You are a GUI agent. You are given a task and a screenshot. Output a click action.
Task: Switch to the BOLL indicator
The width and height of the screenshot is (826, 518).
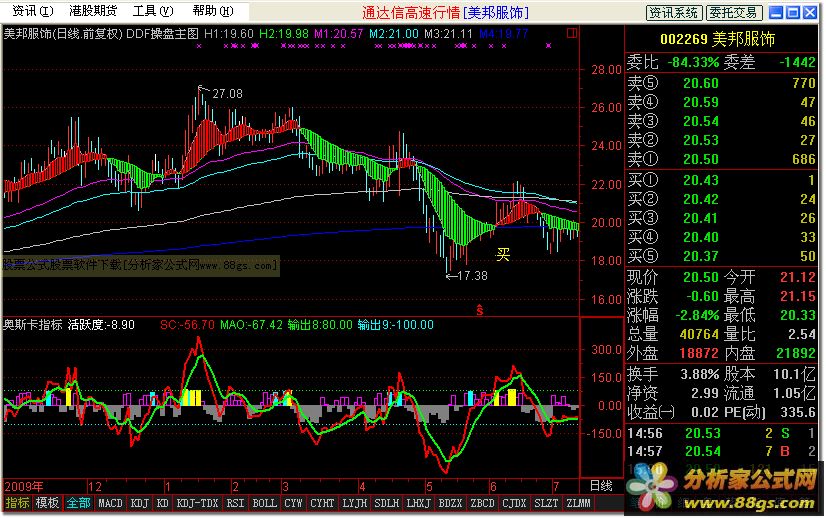pos(264,503)
